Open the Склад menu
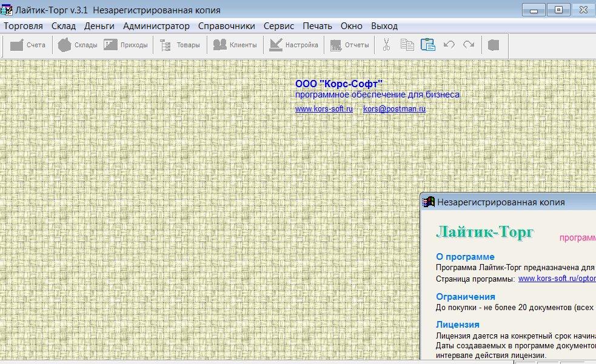 (64, 26)
